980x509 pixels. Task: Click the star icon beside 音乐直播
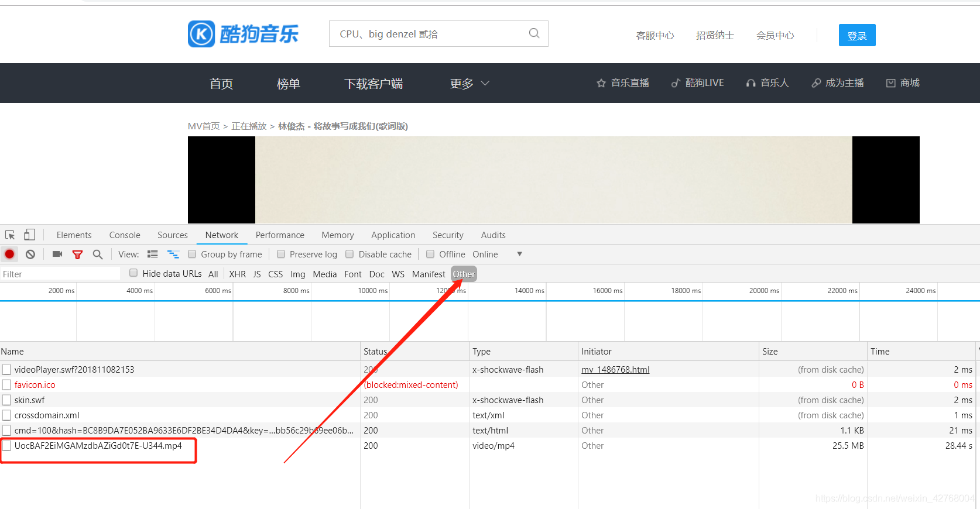601,83
